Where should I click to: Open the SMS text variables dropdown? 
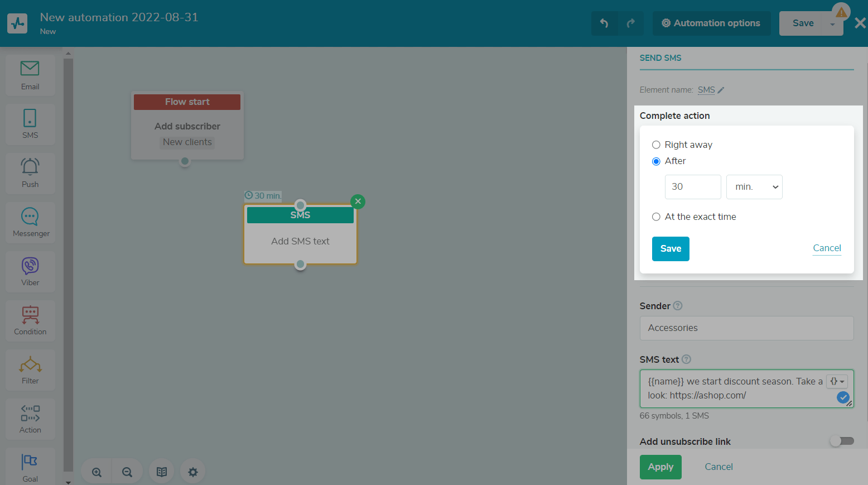coord(837,381)
